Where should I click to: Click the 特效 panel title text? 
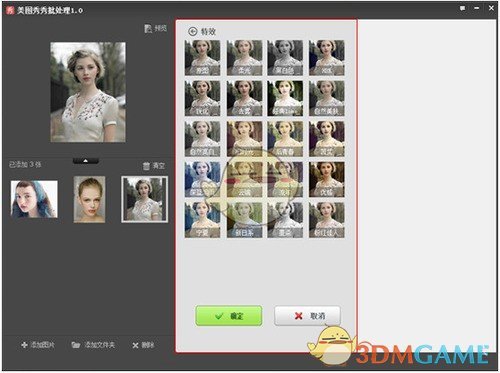(x=208, y=32)
